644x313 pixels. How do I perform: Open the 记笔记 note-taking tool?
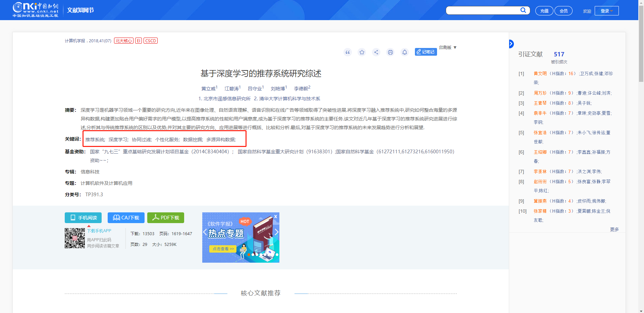(425, 52)
